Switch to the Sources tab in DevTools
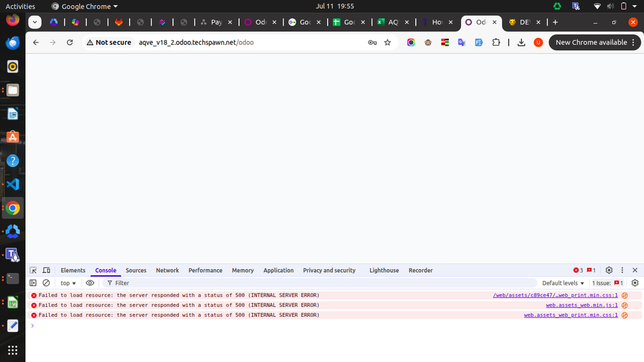The image size is (644, 362). [136, 270]
